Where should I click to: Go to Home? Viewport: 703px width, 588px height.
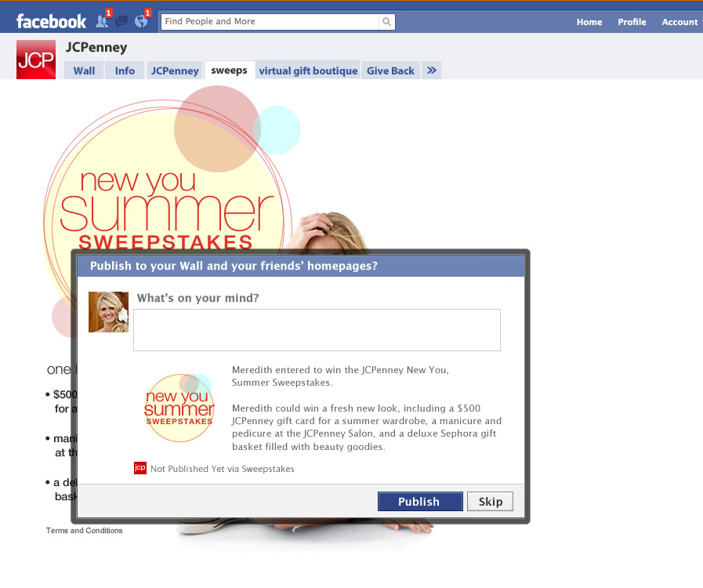(589, 22)
